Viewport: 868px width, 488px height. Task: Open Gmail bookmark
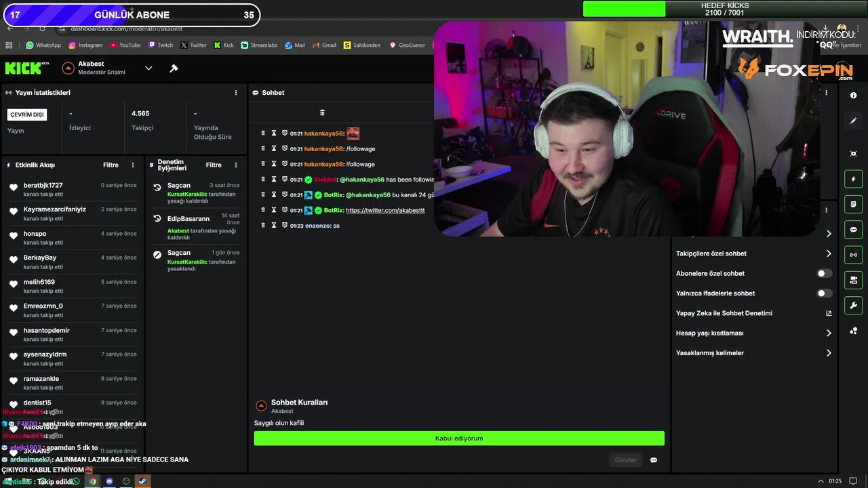click(324, 45)
